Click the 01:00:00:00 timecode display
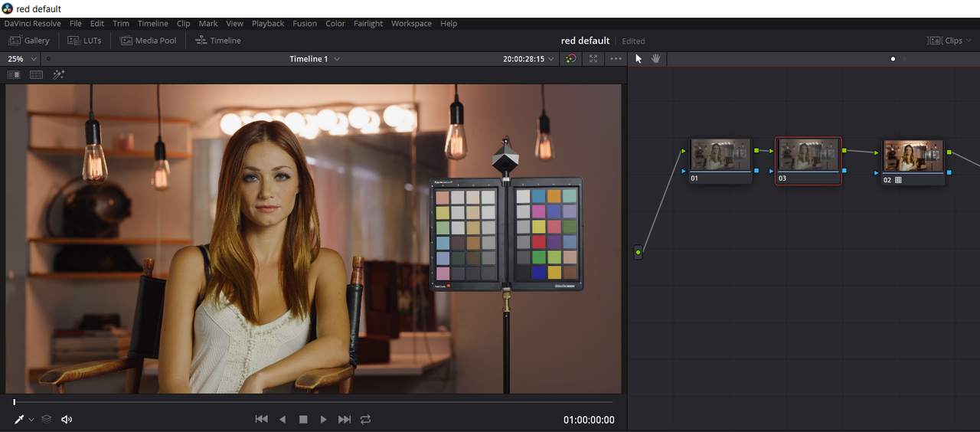This screenshot has height=432, width=980. 589,420
